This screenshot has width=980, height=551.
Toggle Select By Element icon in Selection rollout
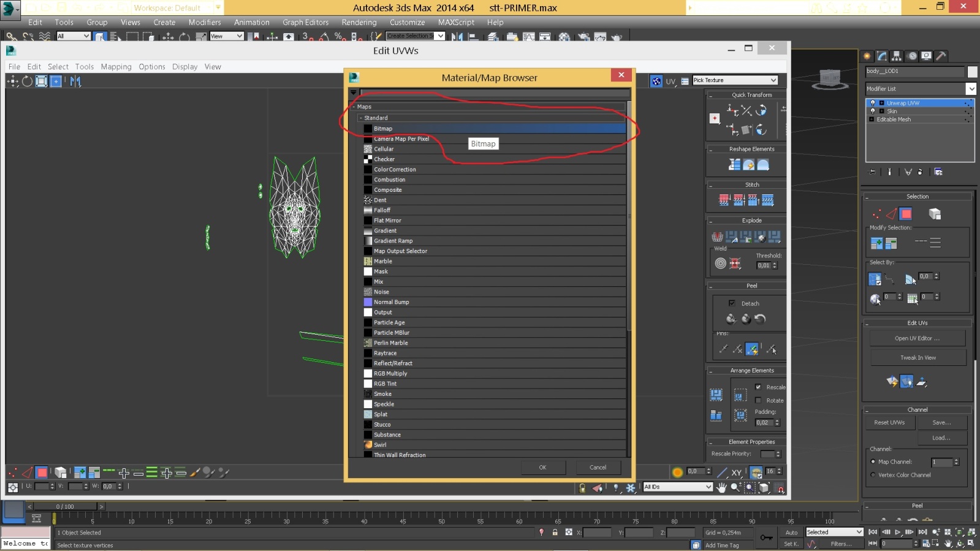click(x=935, y=214)
